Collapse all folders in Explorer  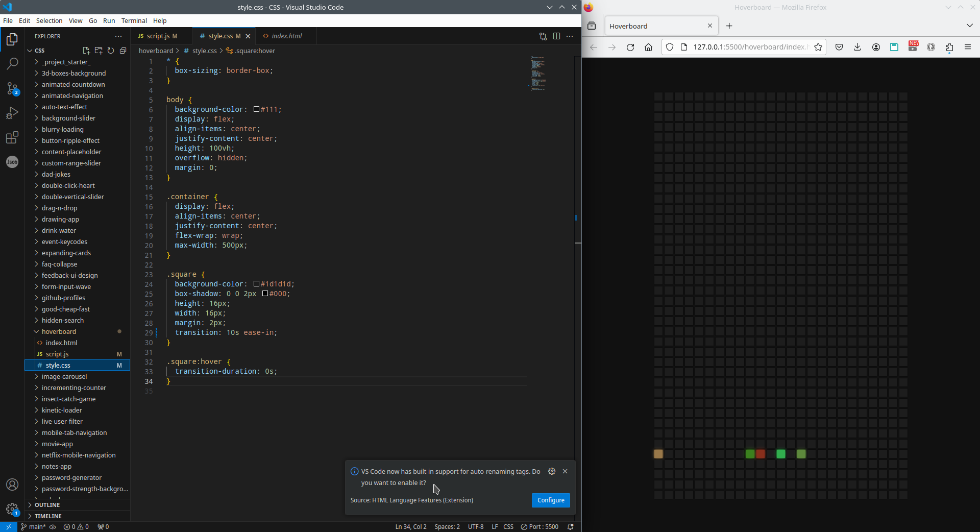coord(123,51)
